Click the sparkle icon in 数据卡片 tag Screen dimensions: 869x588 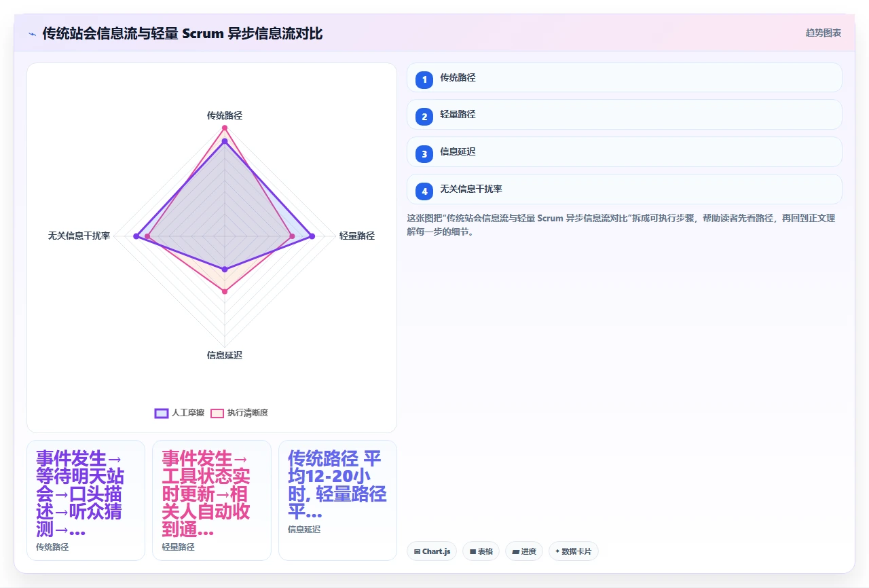[557, 551]
